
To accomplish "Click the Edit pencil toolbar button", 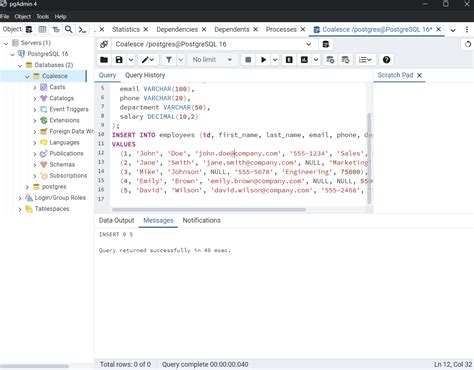I will pos(147,60).
